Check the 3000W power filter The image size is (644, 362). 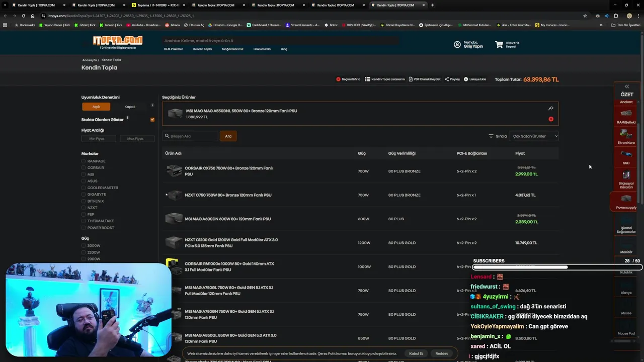(84, 245)
